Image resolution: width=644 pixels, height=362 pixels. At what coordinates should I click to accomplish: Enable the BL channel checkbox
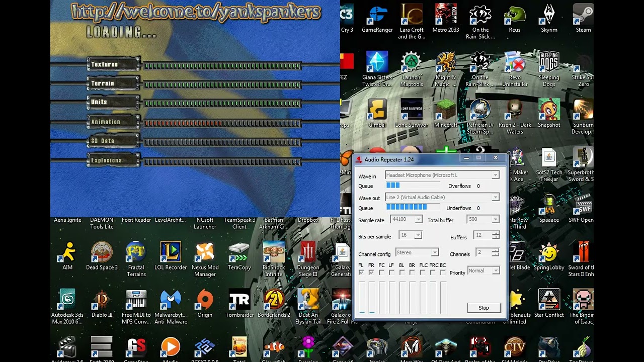(401, 272)
